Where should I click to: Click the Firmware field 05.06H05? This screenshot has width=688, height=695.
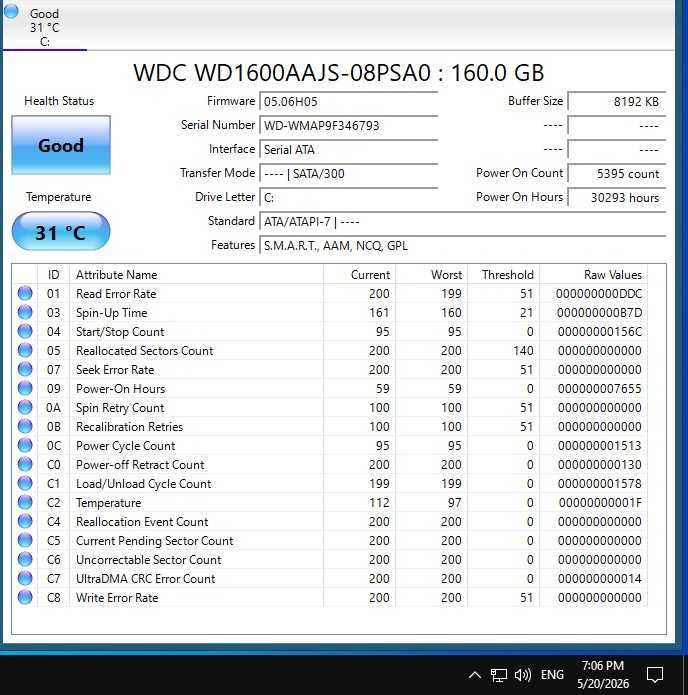[348, 102]
